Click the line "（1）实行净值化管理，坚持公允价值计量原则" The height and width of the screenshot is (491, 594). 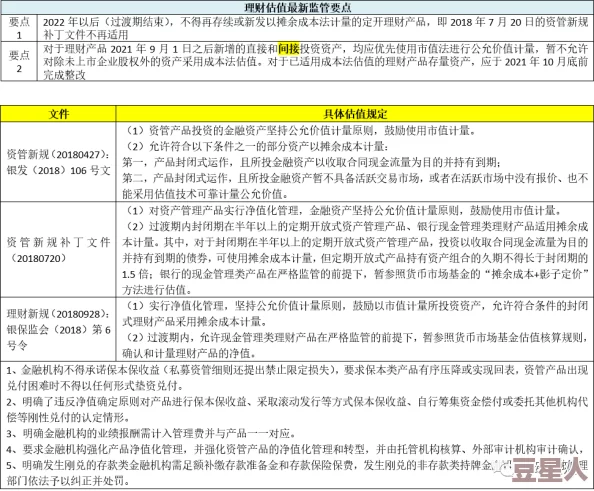point(355,306)
